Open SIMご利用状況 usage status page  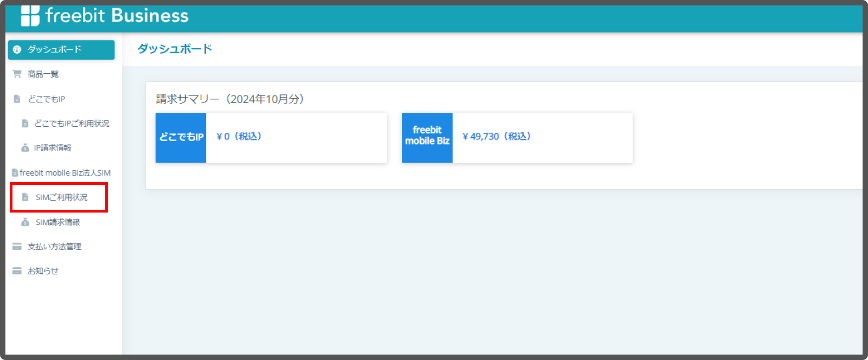[x=61, y=197]
